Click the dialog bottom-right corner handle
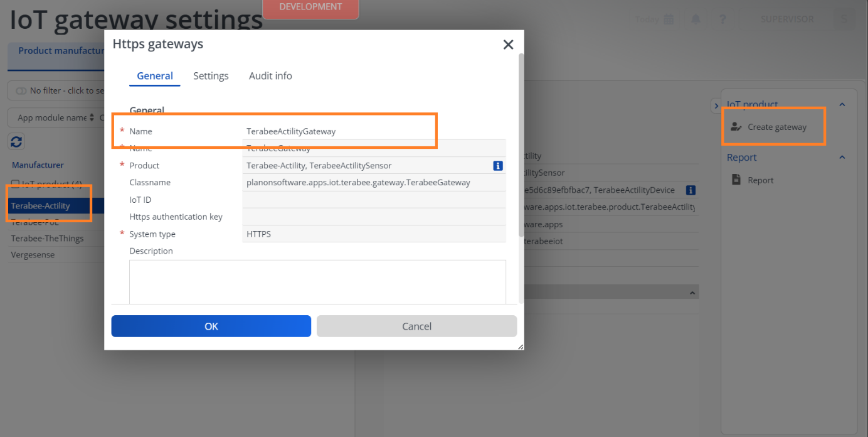Image resolution: width=868 pixels, height=437 pixels. [520, 346]
